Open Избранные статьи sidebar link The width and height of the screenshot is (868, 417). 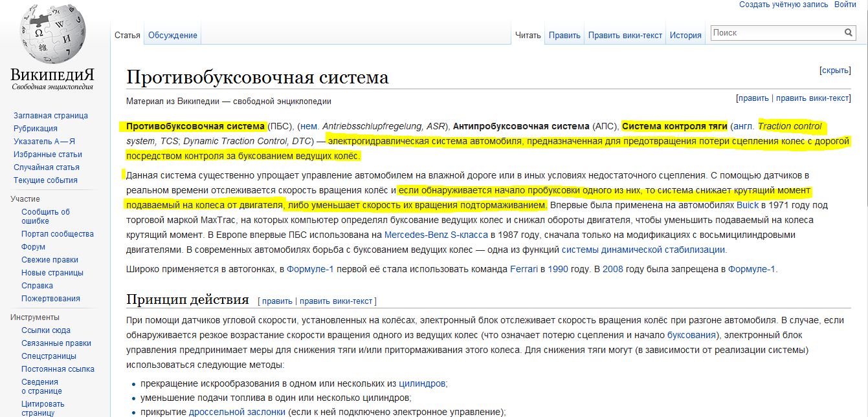[x=48, y=155]
